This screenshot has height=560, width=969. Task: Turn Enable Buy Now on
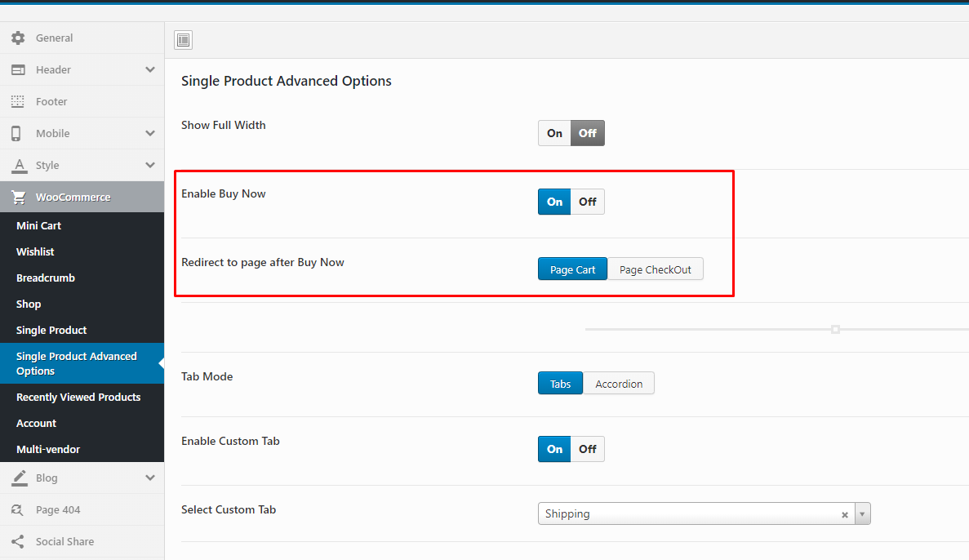click(x=554, y=202)
